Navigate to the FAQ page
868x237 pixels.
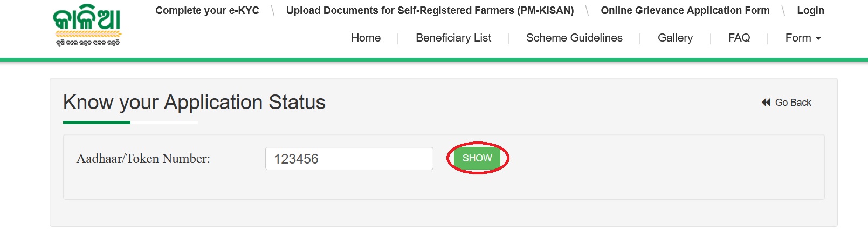pyautogui.click(x=739, y=38)
